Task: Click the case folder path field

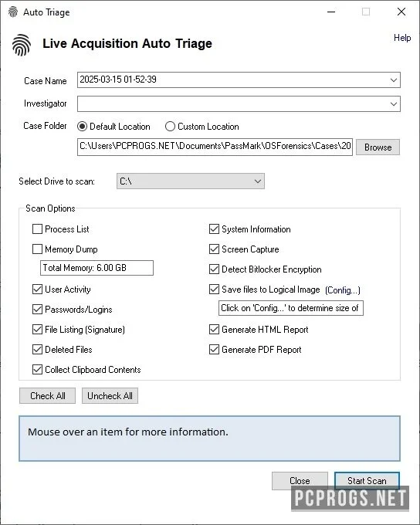Action: [215, 147]
